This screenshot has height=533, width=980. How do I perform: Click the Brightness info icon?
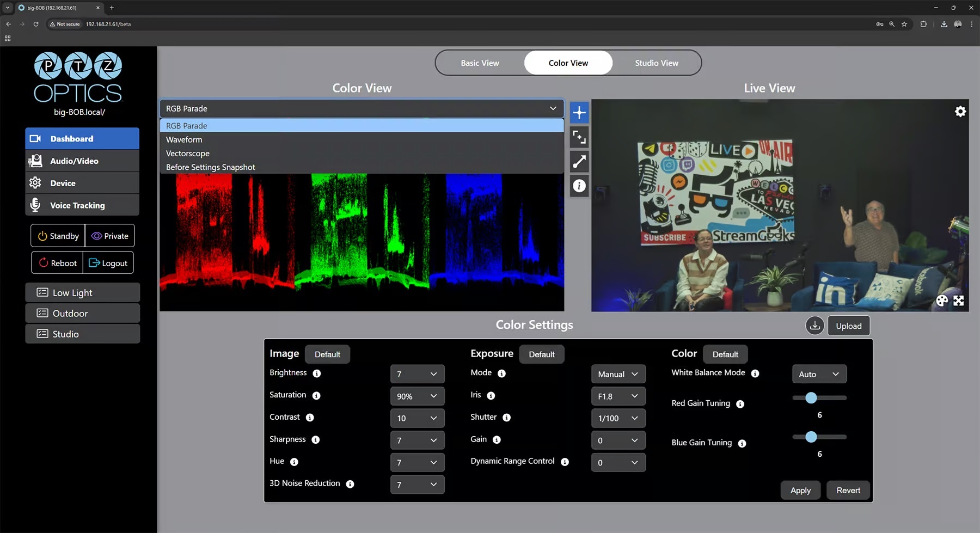317,373
